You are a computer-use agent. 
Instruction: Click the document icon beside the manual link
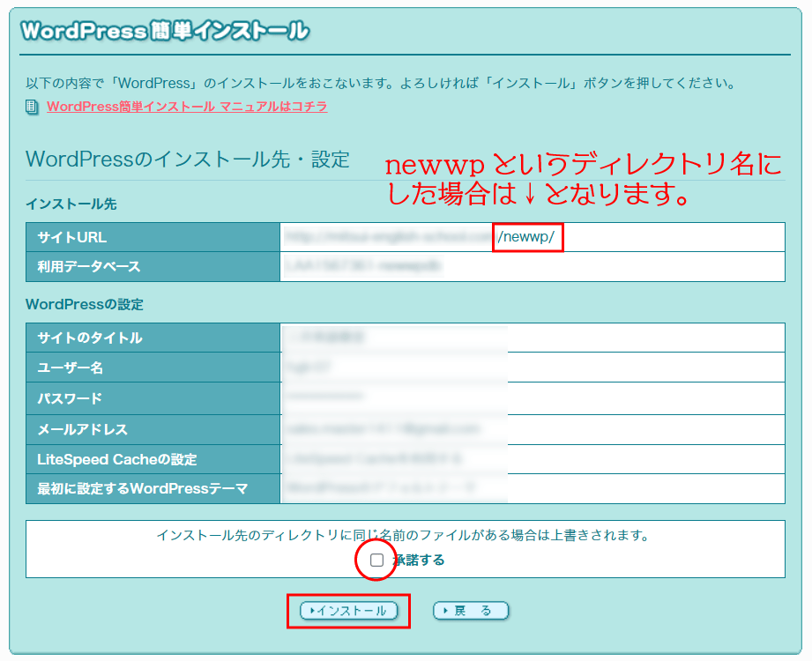33,106
